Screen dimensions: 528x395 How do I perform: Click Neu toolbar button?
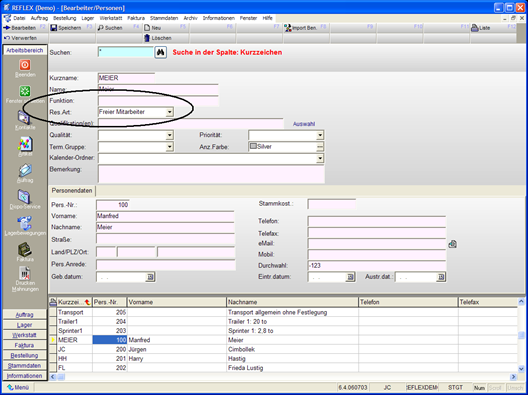pos(165,28)
